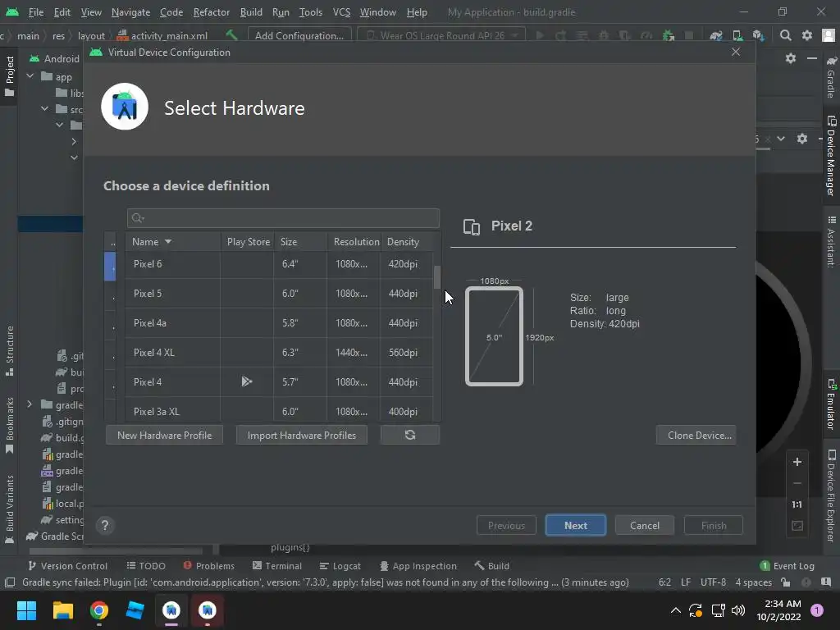Select the Pixel 5 device row
Image resolution: width=840 pixels, height=630 pixels.
279,293
